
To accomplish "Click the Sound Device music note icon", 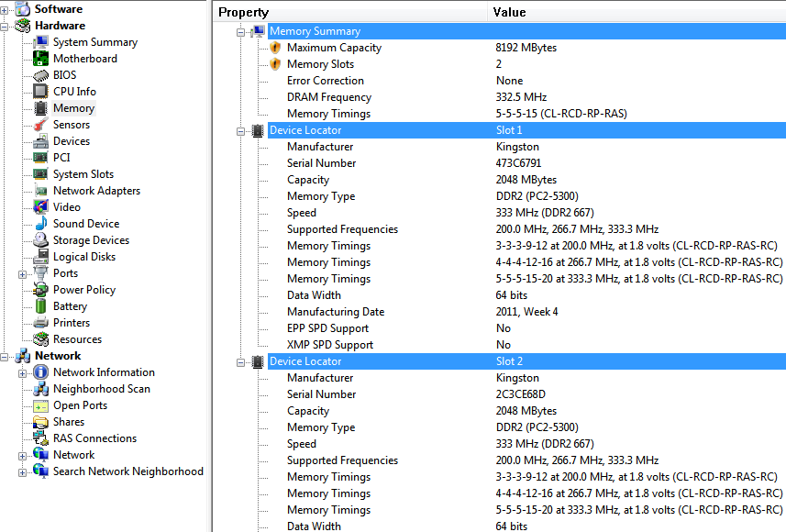I will point(40,224).
